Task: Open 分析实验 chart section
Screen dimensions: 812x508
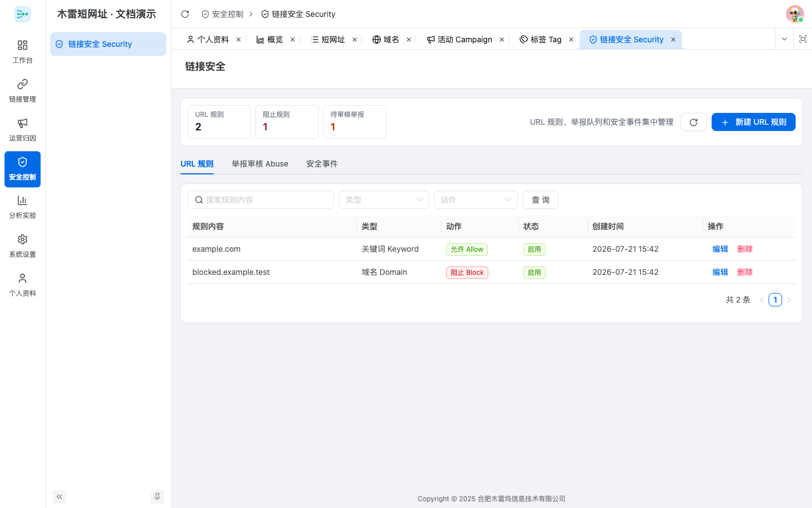Action: coord(23,207)
